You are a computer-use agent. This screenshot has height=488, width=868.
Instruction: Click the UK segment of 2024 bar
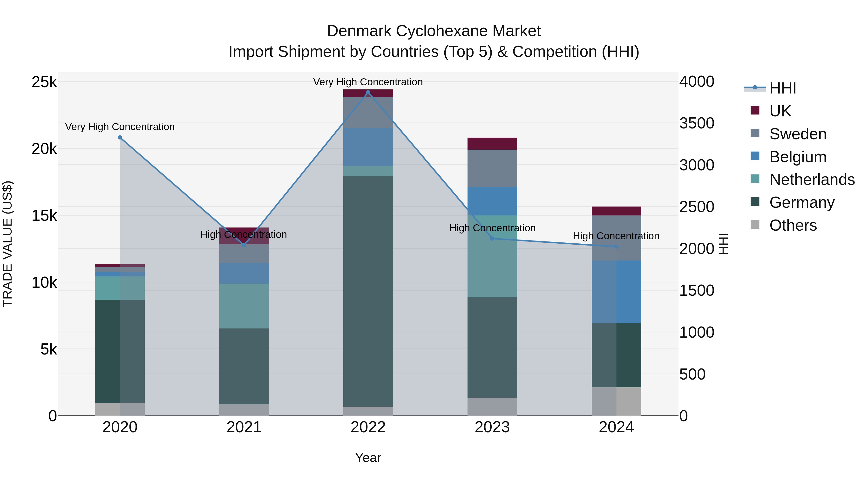point(616,211)
